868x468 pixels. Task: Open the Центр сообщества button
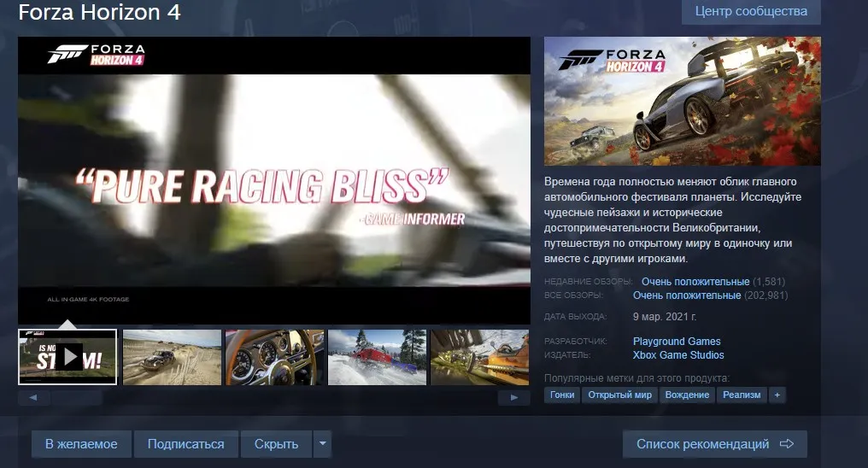[x=751, y=11]
